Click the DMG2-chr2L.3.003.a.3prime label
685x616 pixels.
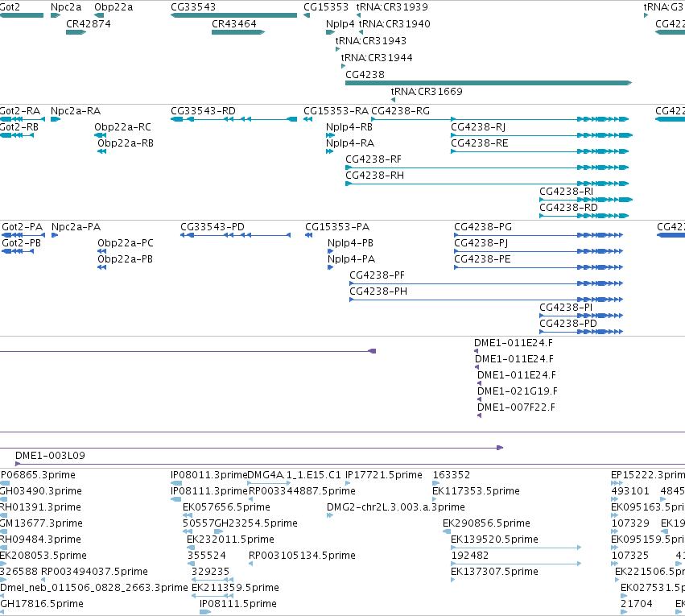(396, 507)
